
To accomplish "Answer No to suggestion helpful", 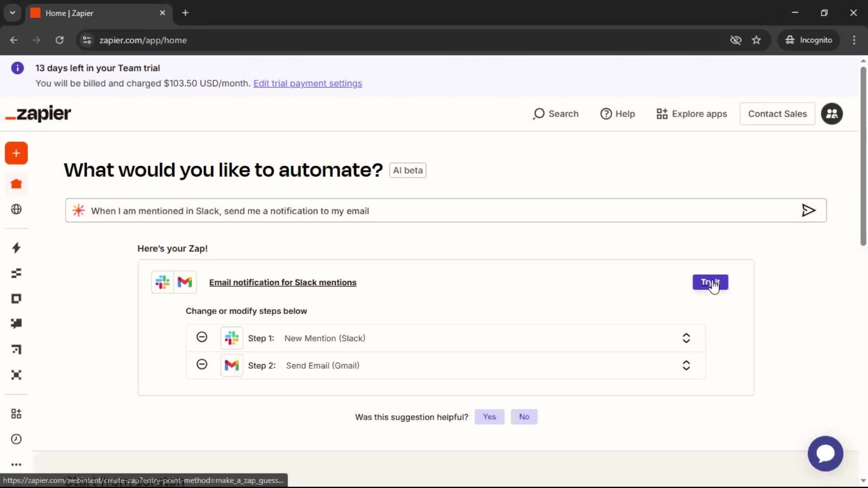I will click(x=524, y=417).
